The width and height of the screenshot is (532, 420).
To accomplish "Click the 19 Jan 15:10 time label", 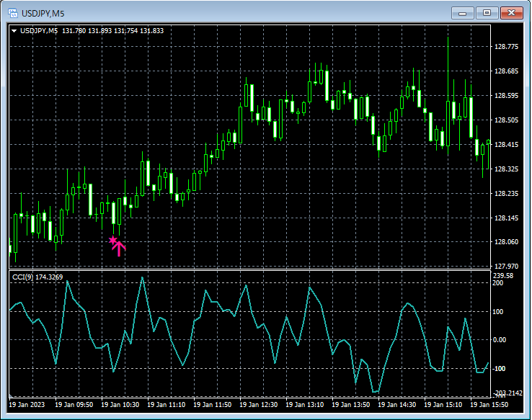I will (x=443, y=405).
